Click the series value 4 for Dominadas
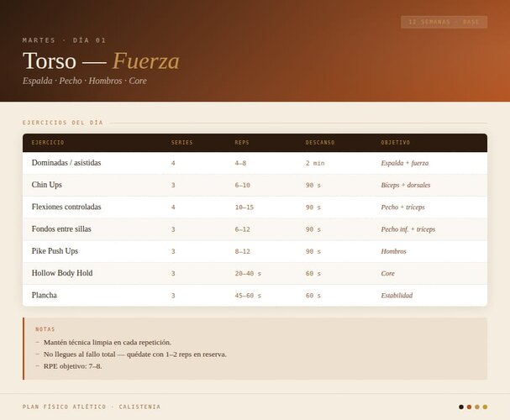510x420 pixels. [x=173, y=163]
